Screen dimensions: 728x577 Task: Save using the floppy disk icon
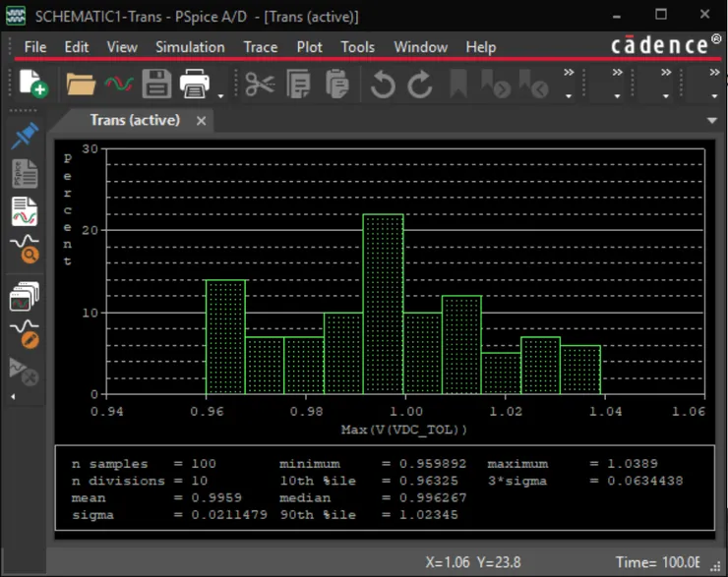pyautogui.click(x=156, y=85)
